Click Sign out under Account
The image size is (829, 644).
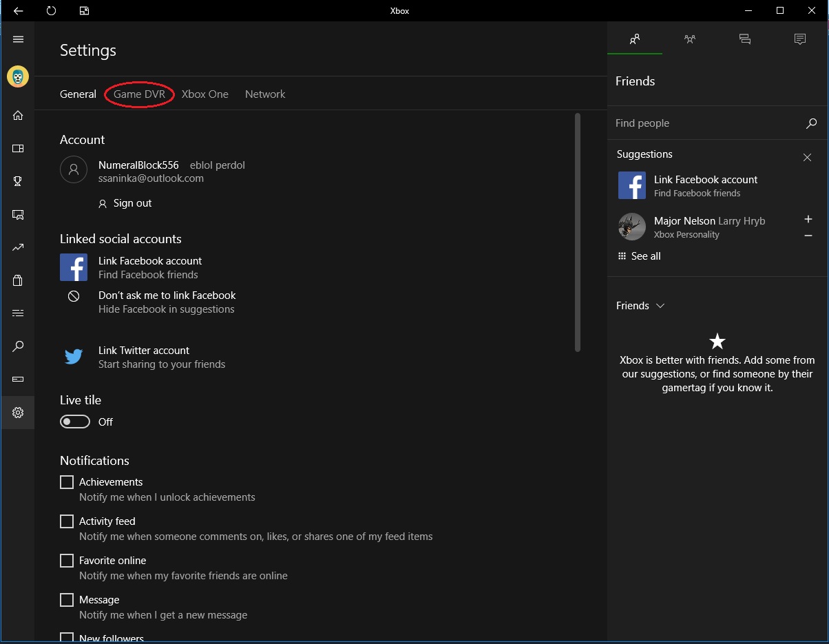click(125, 203)
